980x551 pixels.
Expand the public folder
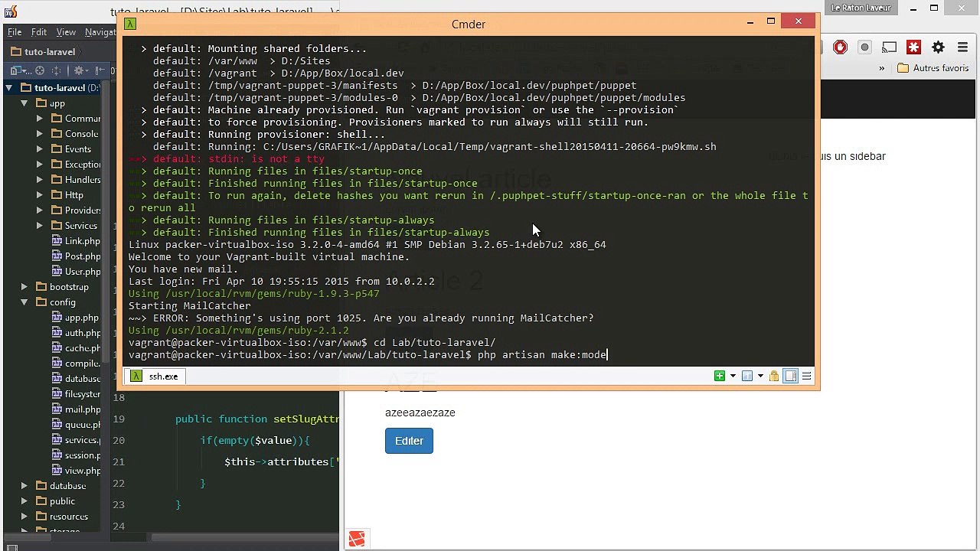[24, 501]
